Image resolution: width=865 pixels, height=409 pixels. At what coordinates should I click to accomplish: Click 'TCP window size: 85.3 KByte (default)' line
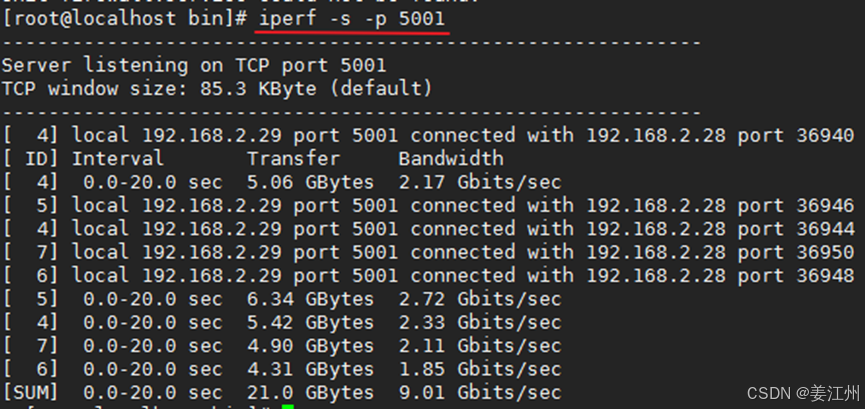tap(217, 89)
